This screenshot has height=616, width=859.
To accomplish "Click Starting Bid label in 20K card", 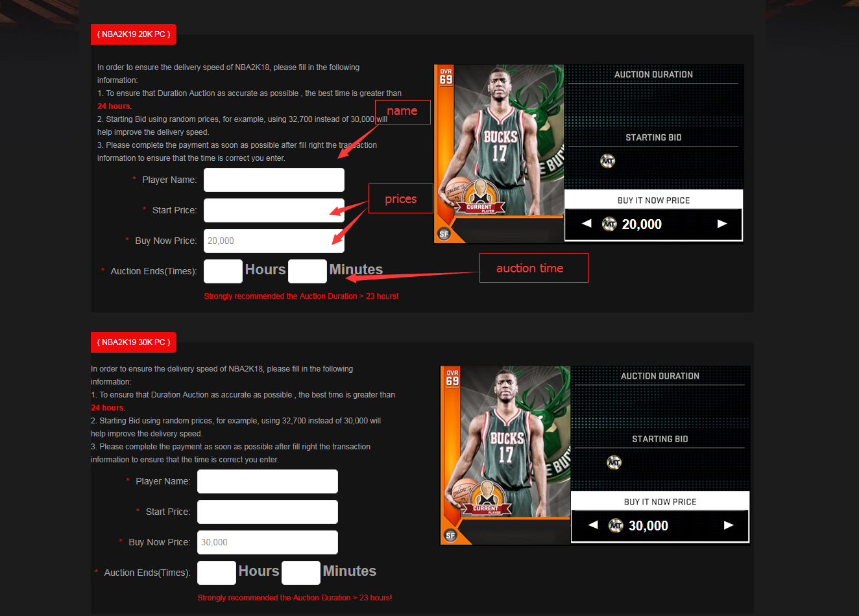I will click(x=653, y=137).
